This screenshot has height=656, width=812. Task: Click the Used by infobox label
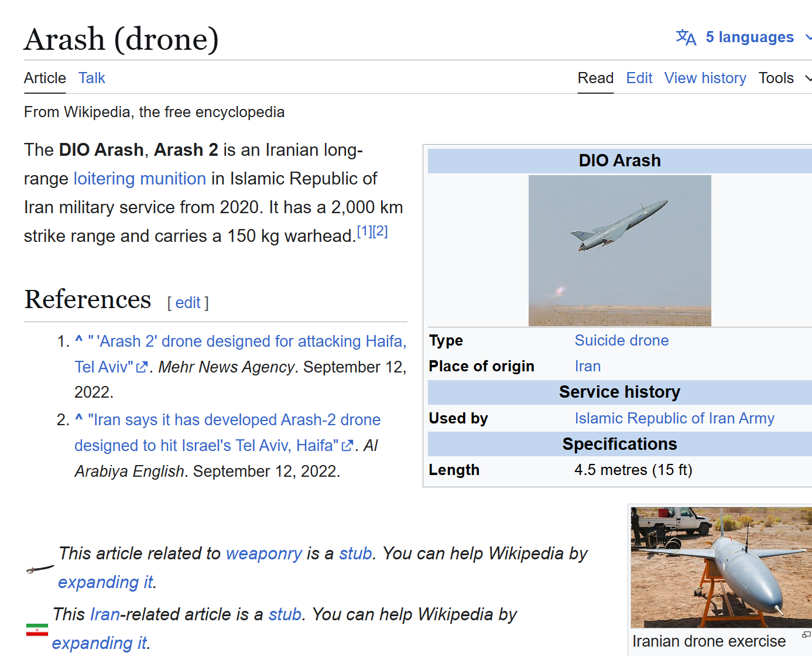coord(458,418)
